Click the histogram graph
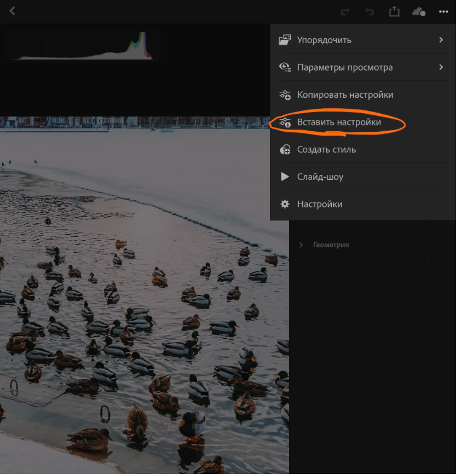The height and width of the screenshot is (476, 458). coord(81,46)
